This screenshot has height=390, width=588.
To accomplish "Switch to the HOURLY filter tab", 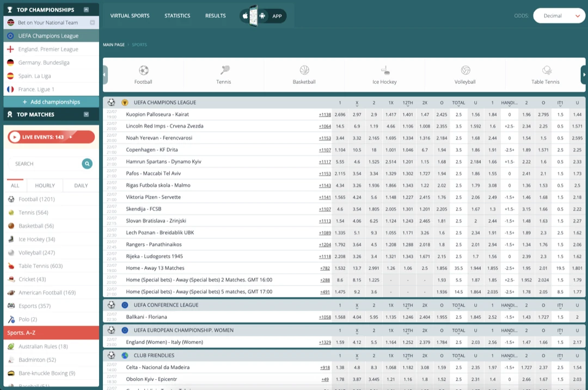I will [x=45, y=185].
